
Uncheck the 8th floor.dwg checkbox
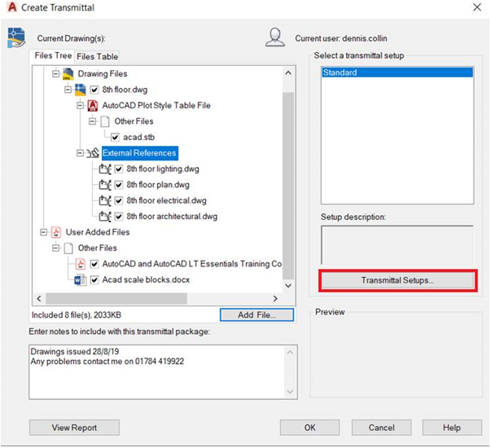click(x=94, y=90)
